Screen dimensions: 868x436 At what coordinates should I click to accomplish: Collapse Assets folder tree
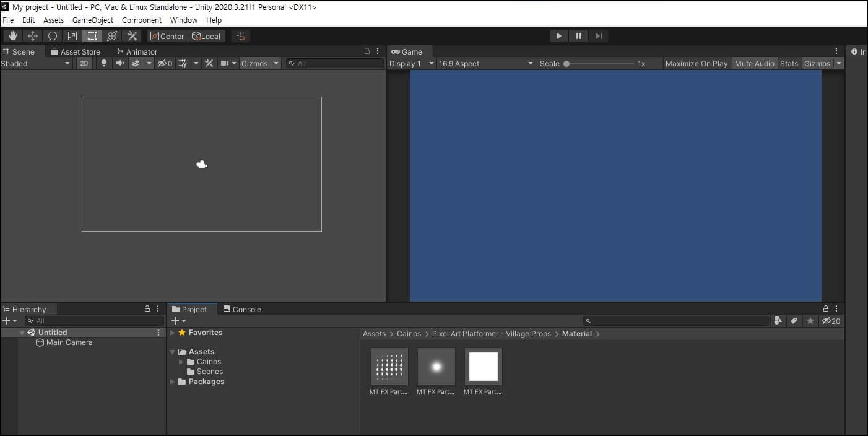(x=172, y=352)
